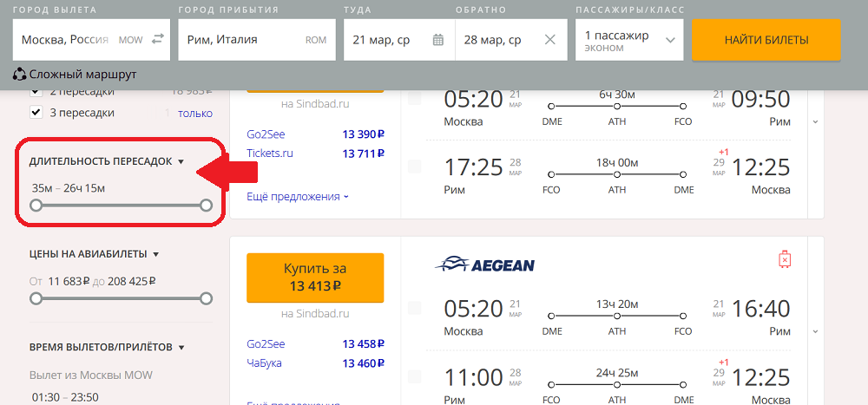The image size is (868, 405).
Task: Open the Go2See 13 390 ₽ offer
Action: [x=314, y=134]
